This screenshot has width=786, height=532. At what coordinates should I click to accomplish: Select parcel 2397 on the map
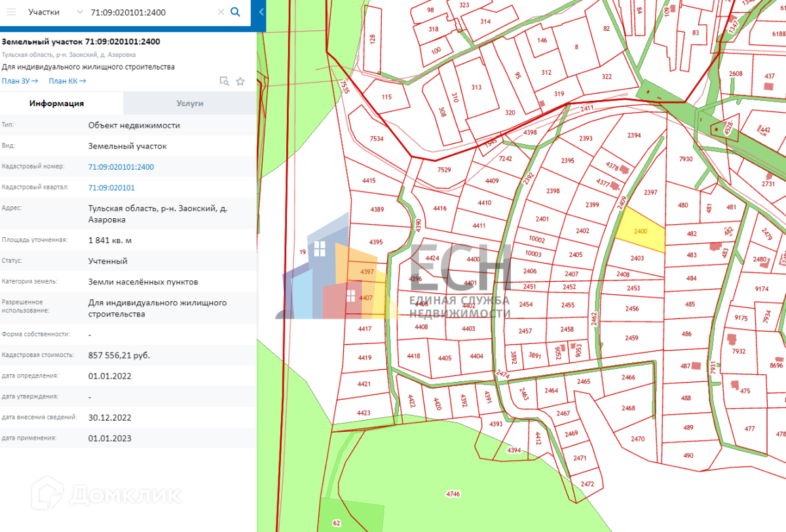(650, 192)
